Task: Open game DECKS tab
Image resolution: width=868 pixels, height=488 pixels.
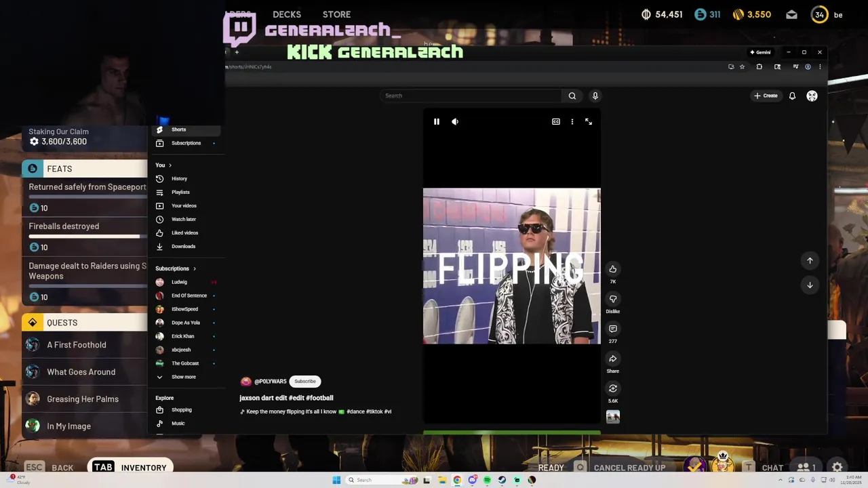Action: (287, 14)
